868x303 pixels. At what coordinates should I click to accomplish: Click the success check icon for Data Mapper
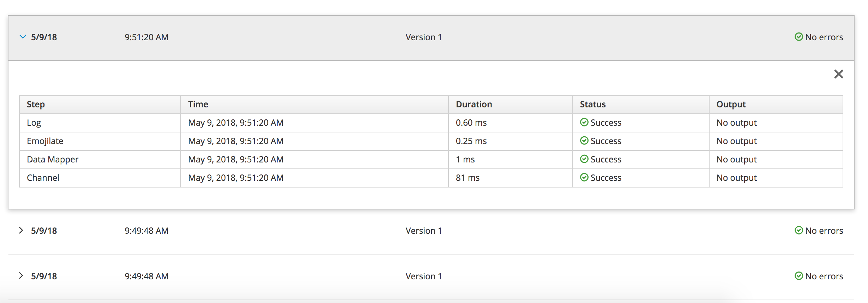point(584,159)
